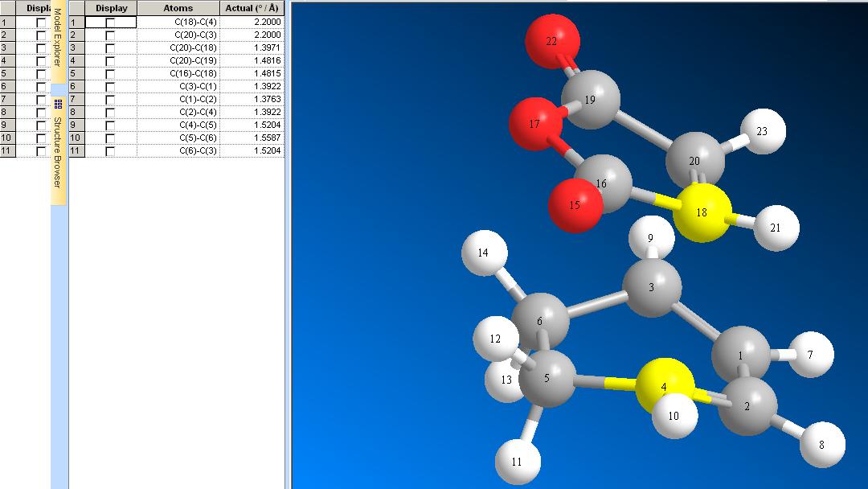Click the 1.4815 actual value cell
The image size is (868, 489).
252,73
